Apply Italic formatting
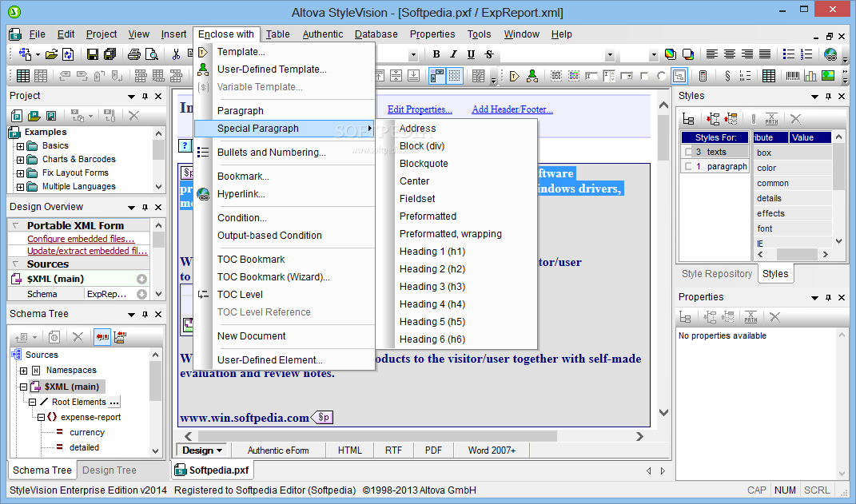Screen dimensions: 856x504 click(453, 54)
